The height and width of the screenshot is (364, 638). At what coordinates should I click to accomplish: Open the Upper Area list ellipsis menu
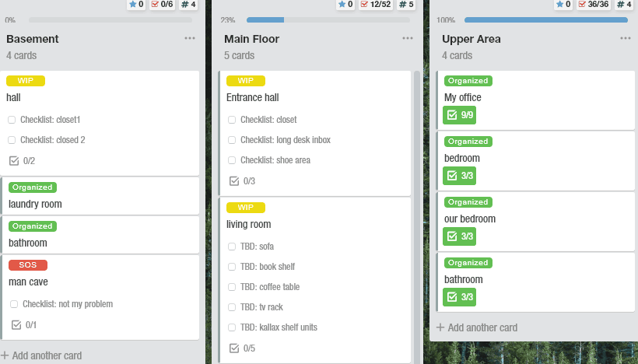point(626,38)
